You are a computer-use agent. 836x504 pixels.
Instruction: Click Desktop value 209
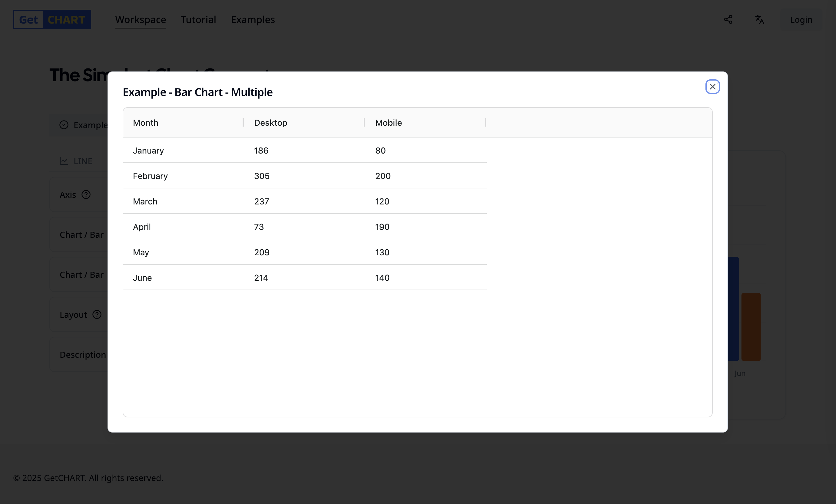coord(304,252)
